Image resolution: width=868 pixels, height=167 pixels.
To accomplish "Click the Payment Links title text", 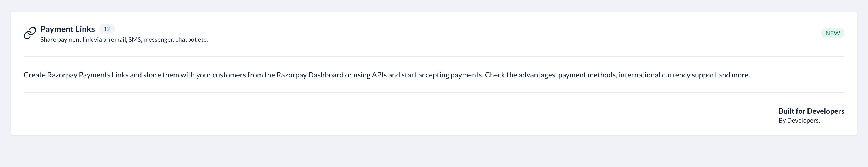I will pyautogui.click(x=67, y=29).
